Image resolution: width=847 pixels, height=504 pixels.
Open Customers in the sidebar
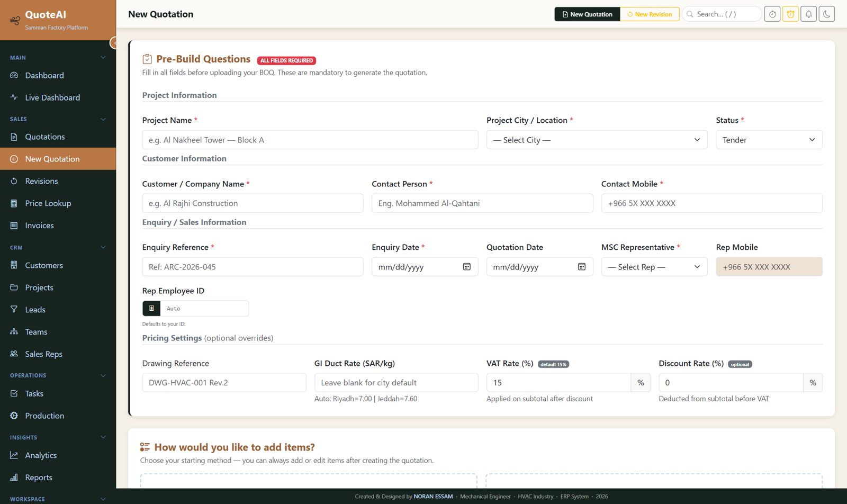(x=58, y=265)
